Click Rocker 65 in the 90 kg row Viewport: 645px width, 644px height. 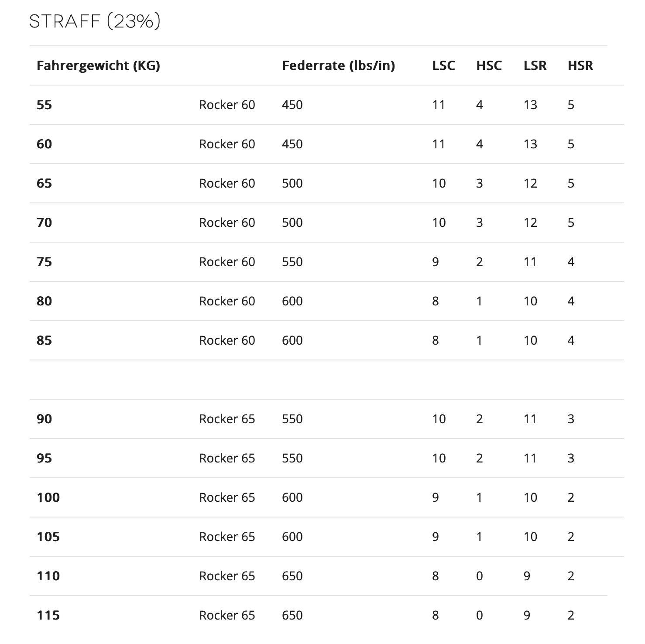(x=227, y=419)
